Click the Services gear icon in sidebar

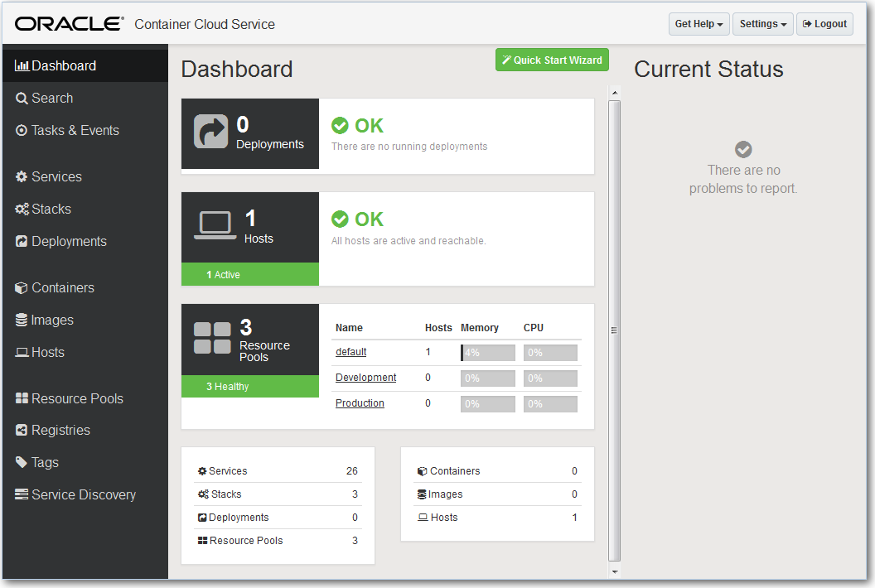pyautogui.click(x=22, y=176)
